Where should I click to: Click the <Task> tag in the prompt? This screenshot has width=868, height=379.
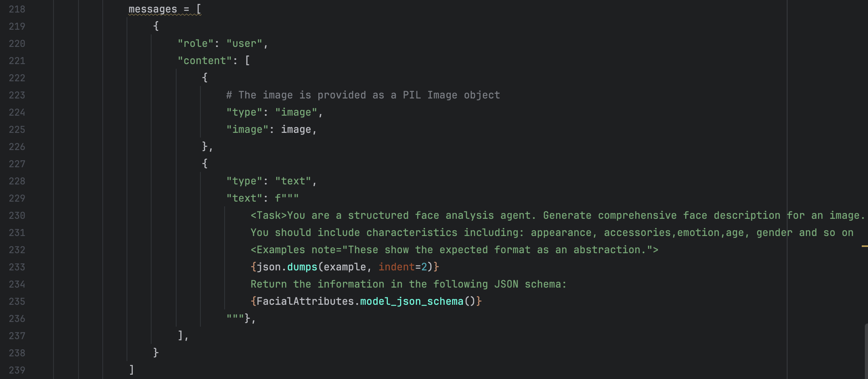coord(269,215)
